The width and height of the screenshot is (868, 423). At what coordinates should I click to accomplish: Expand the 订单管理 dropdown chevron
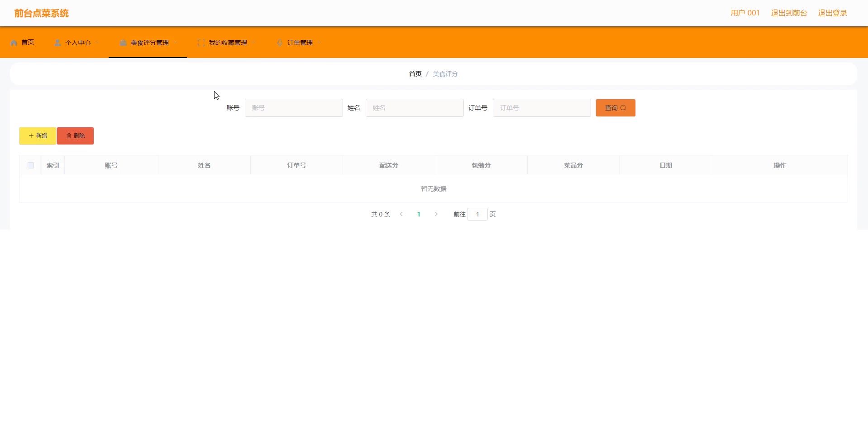(x=319, y=43)
